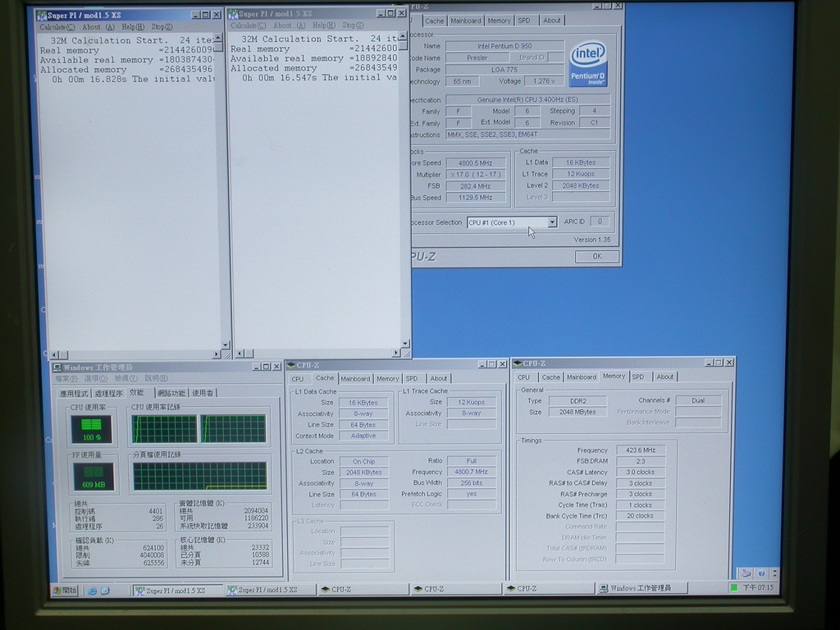Click the Package value LGA 775
The width and height of the screenshot is (840, 630).
click(504, 70)
